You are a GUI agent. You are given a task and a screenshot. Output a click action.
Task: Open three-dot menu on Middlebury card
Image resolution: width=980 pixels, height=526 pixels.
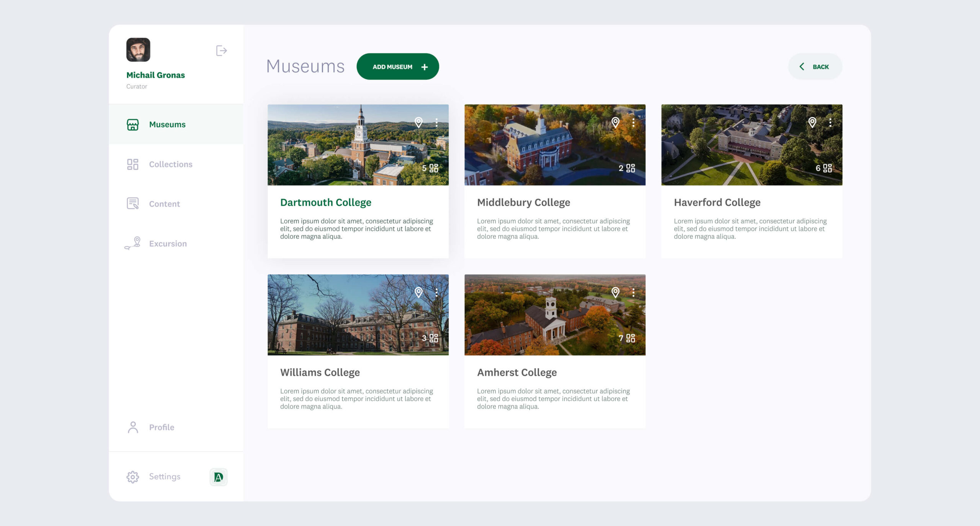[633, 122]
